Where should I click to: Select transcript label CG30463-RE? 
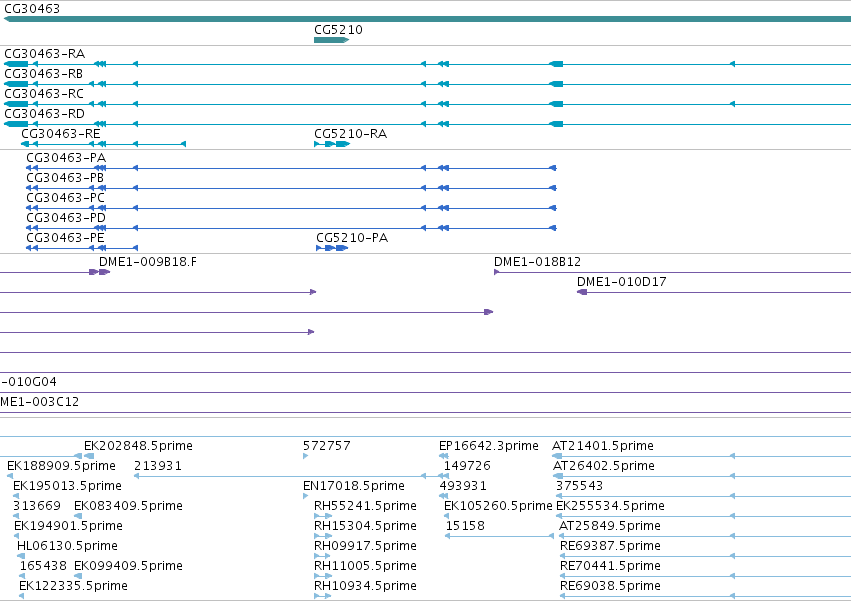click(x=61, y=134)
